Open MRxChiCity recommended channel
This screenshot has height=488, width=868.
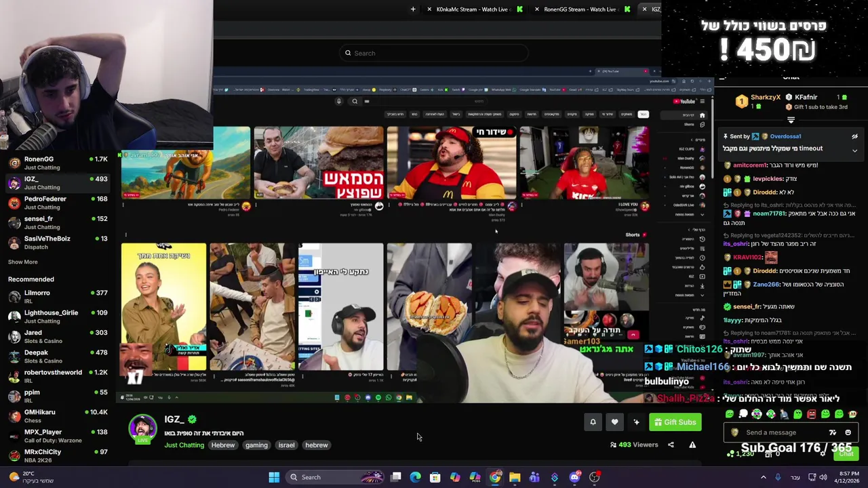(58, 455)
